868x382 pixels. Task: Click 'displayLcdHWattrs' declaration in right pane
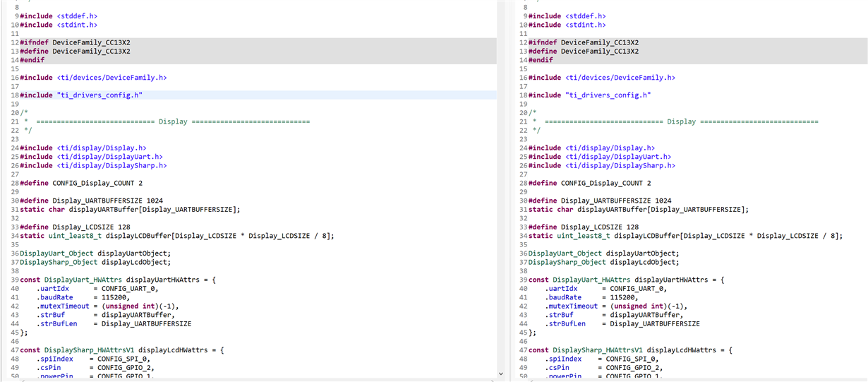coord(630,350)
